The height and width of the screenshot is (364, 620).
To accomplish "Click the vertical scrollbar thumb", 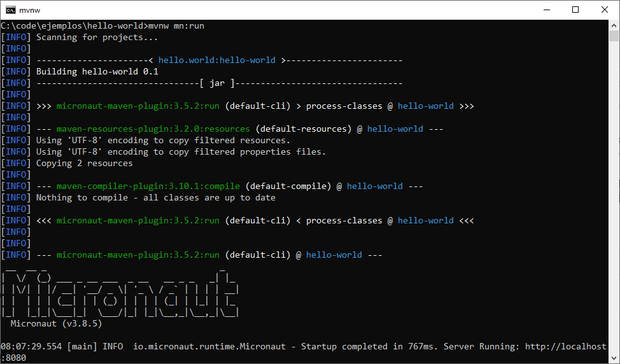I will point(614,36).
